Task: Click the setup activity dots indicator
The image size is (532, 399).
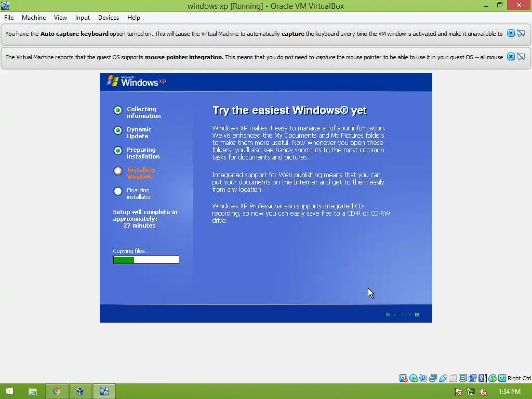Action: 403,314
